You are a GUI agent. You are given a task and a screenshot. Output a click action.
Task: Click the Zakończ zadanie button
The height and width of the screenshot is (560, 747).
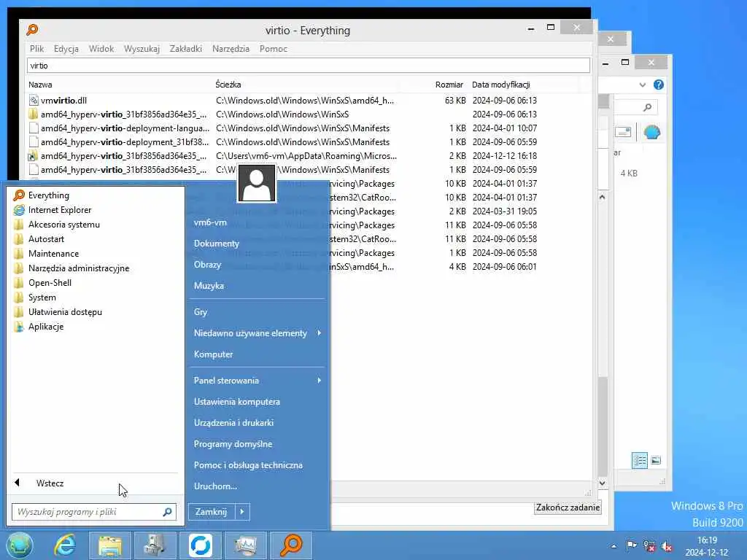pos(568,507)
